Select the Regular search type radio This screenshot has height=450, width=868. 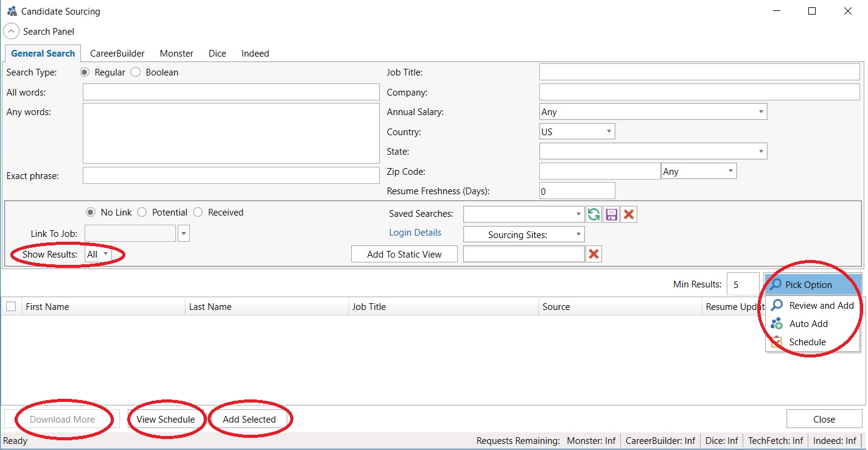pyautogui.click(x=85, y=72)
